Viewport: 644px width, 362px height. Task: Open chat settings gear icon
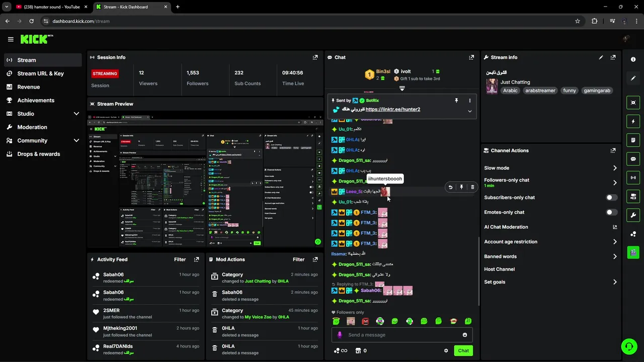point(446,351)
